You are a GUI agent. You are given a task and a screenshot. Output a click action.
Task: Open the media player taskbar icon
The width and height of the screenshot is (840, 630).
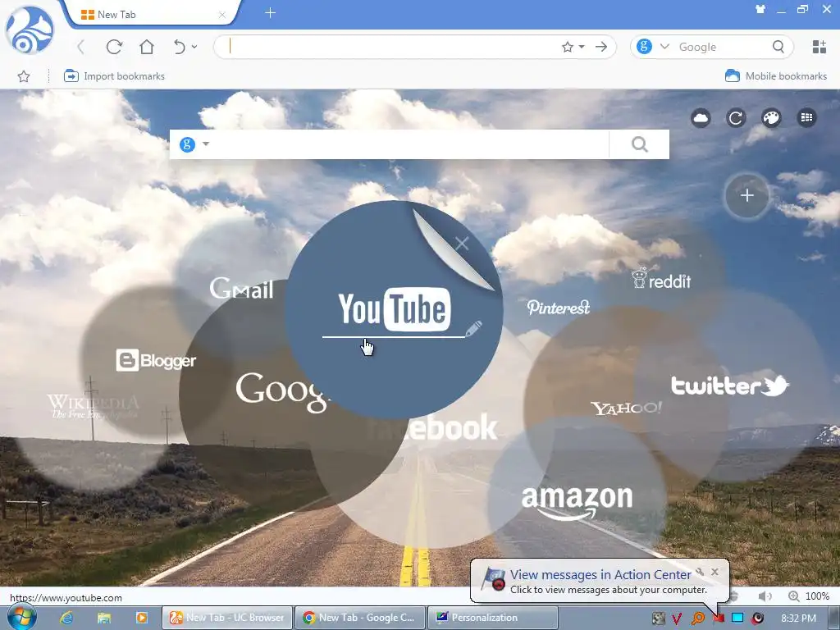point(141,618)
